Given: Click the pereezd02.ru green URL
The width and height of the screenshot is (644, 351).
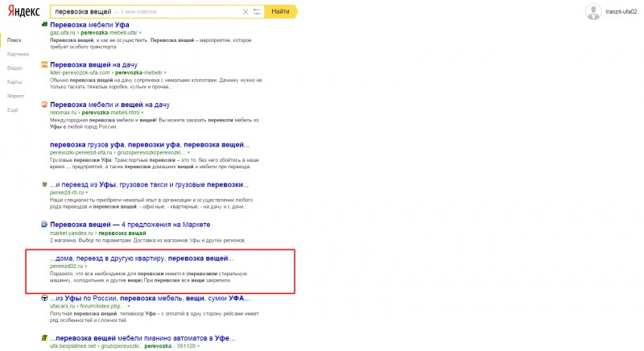Looking at the screenshot, I should point(66,266).
